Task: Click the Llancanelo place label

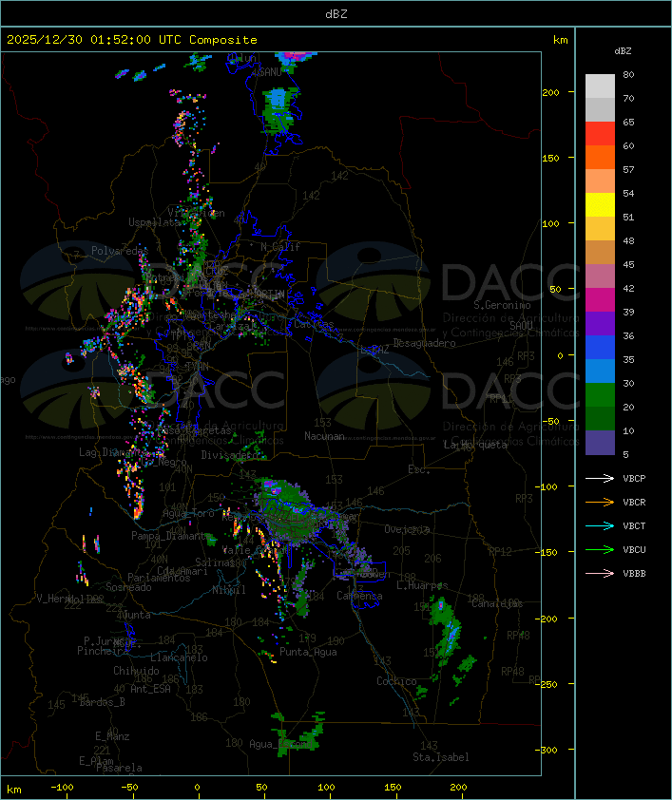Action: (x=179, y=657)
